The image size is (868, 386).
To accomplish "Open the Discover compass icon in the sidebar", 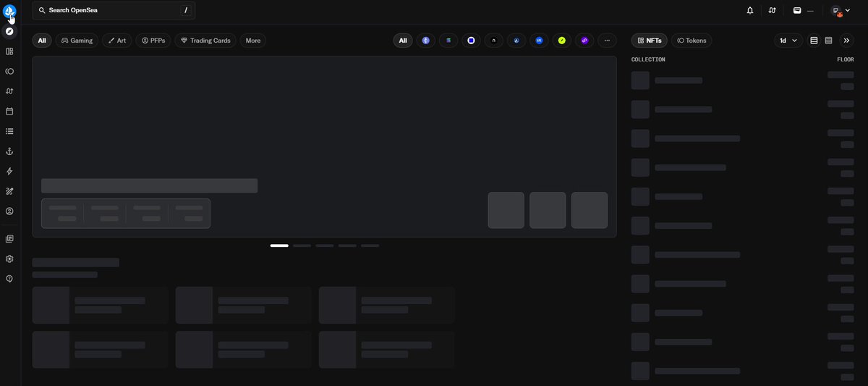I will 9,31.
